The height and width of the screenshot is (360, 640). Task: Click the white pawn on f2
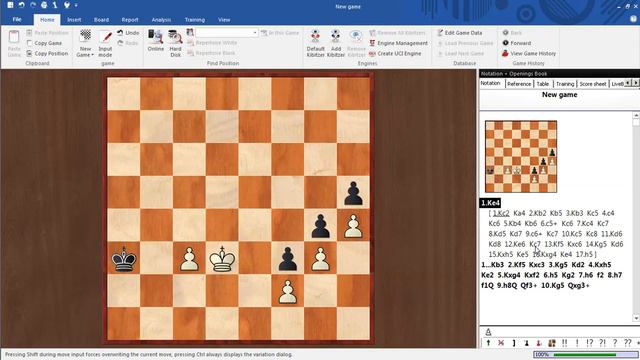pos(288,291)
